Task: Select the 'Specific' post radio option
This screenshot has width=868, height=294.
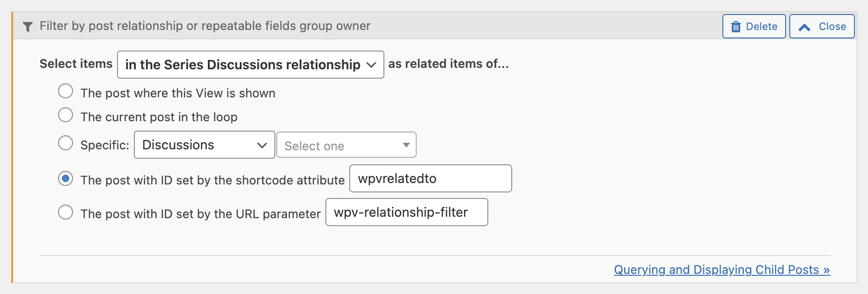Action: click(x=66, y=143)
